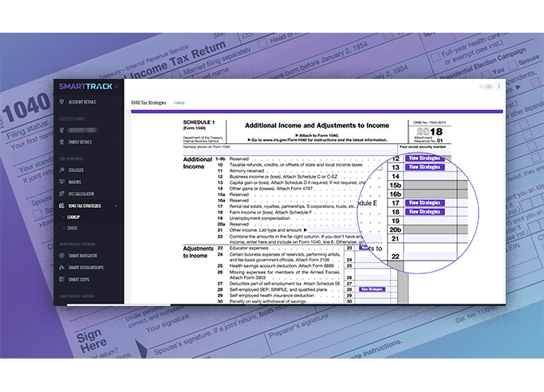Collapse the 1040 Tax Strategies submenu chevron
This screenshot has width=544, height=392.
point(116,206)
